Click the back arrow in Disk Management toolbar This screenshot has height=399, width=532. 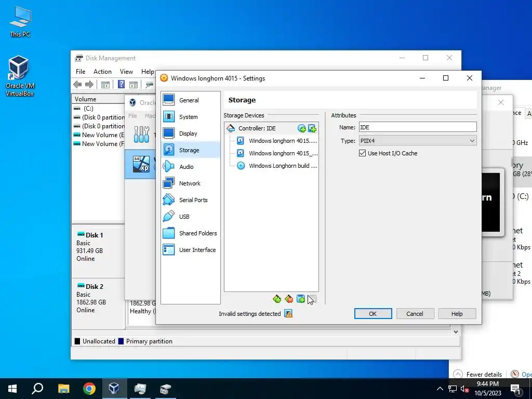[77, 85]
